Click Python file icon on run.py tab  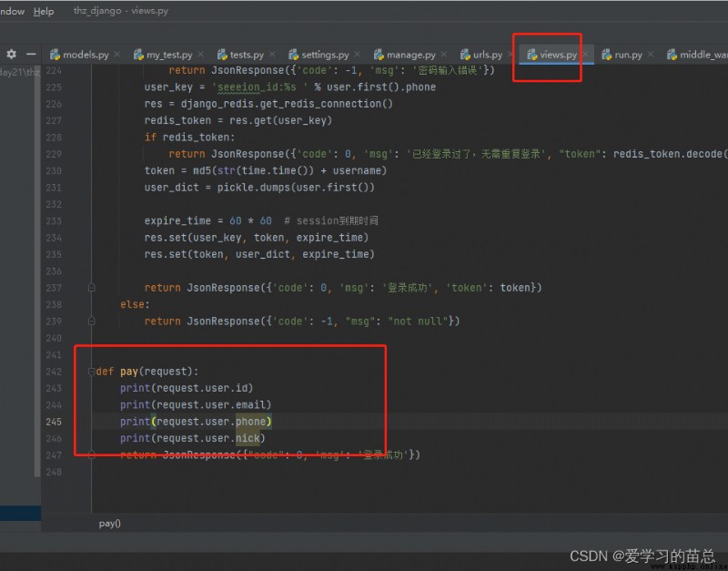tap(606, 55)
